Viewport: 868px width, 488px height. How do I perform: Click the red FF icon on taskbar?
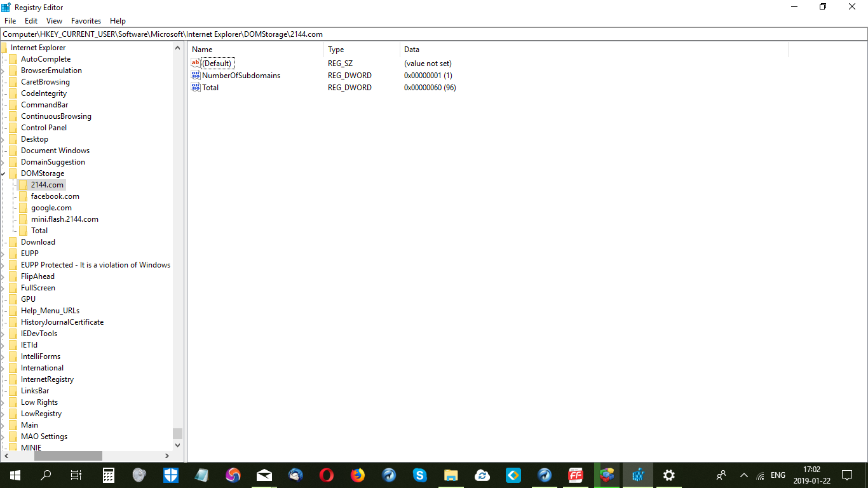point(576,475)
